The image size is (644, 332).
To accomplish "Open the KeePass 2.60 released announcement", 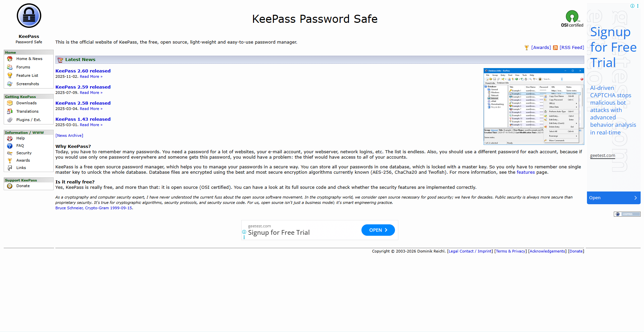I will 83,71.
